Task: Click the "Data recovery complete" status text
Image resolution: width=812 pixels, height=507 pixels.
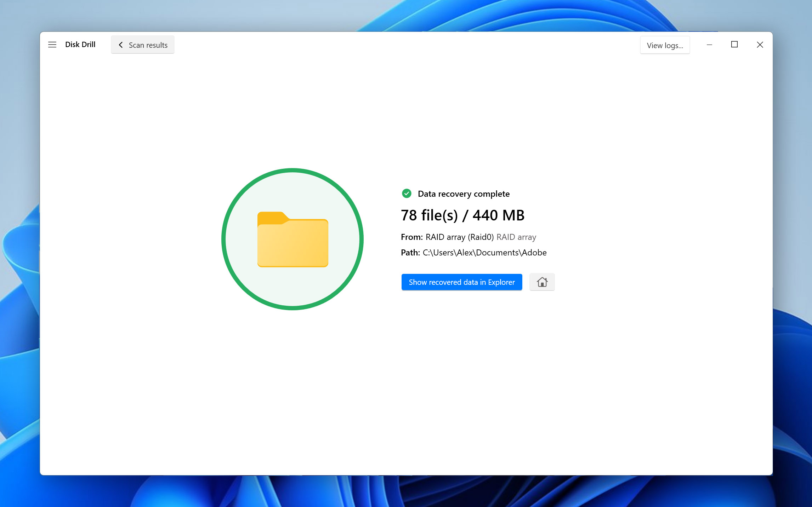Action: pos(464,194)
